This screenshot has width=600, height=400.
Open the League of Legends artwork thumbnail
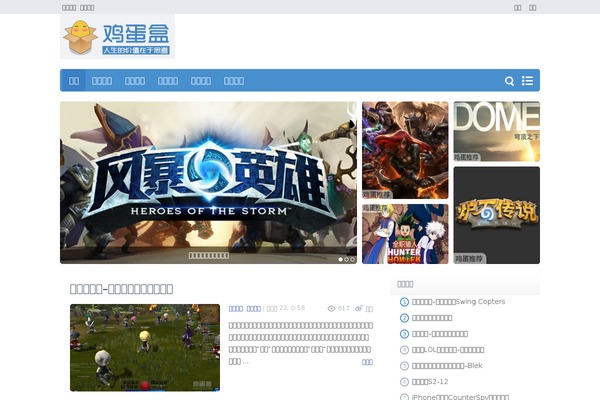[x=405, y=150]
